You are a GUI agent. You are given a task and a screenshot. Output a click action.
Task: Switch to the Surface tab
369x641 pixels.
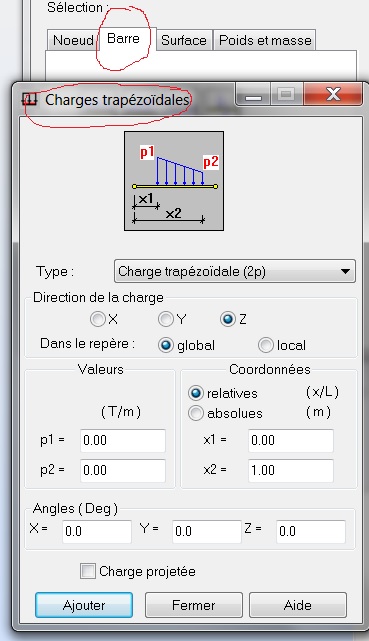click(184, 40)
